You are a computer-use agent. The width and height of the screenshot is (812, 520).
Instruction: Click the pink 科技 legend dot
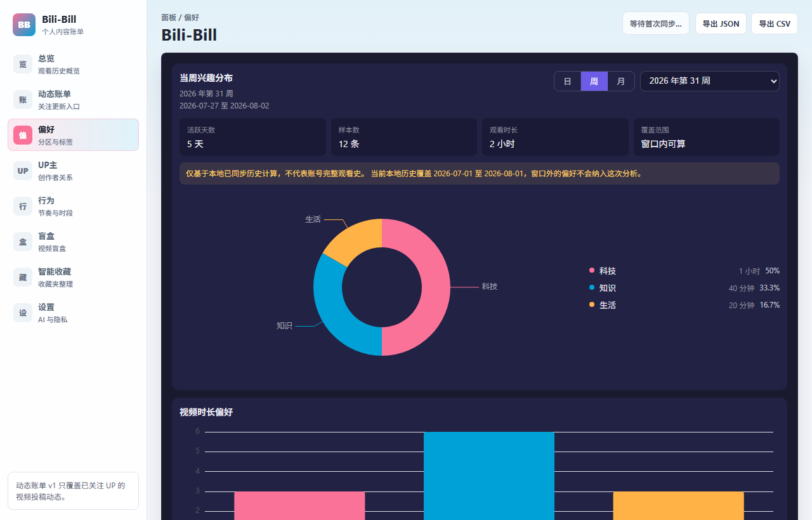click(592, 271)
